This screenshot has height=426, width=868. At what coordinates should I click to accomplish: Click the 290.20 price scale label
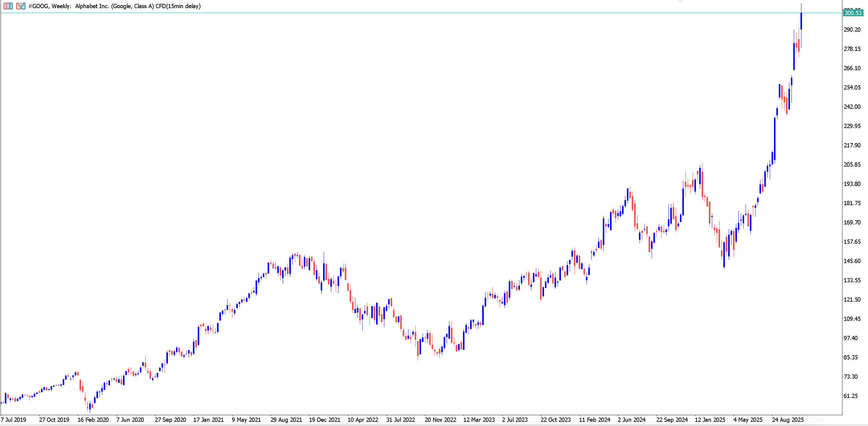click(852, 30)
